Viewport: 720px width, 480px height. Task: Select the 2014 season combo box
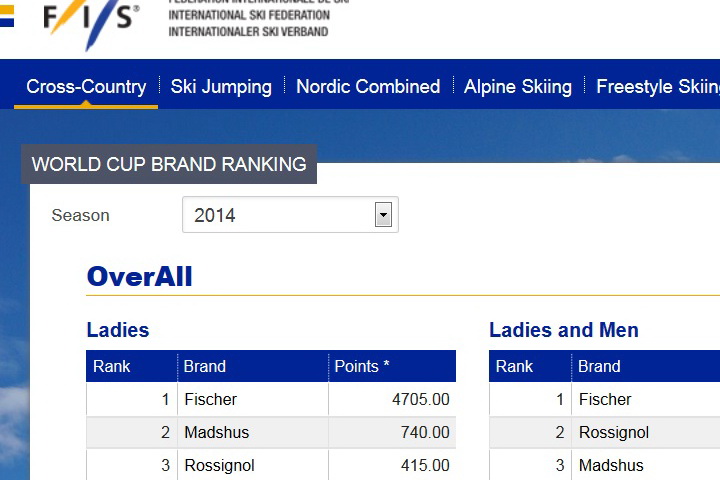(x=290, y=215)
